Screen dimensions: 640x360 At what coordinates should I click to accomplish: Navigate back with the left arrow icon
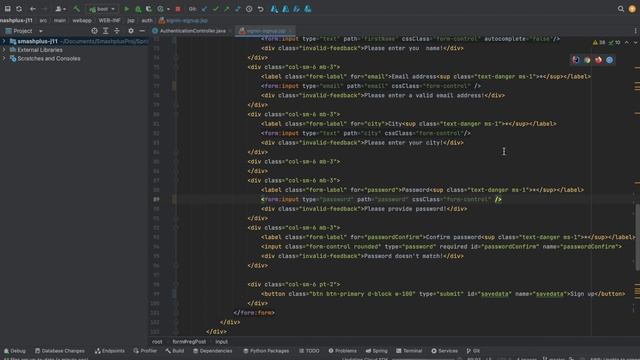[33, 9]
